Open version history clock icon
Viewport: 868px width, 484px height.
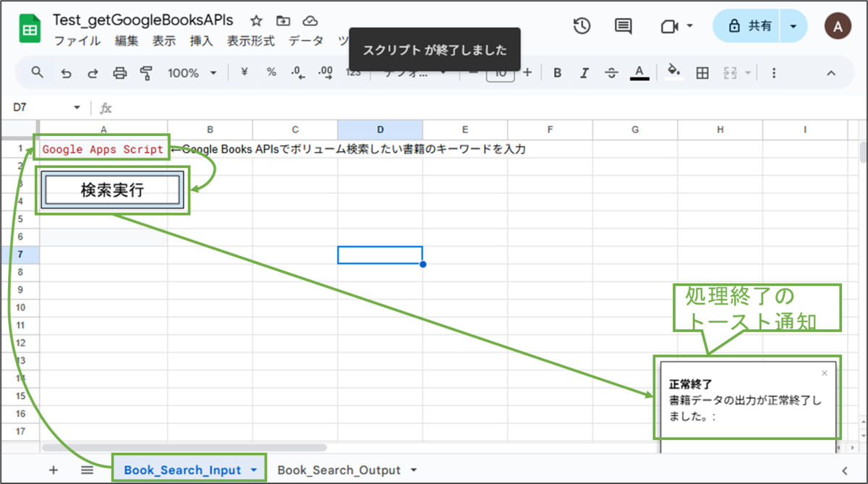[582, 26]
